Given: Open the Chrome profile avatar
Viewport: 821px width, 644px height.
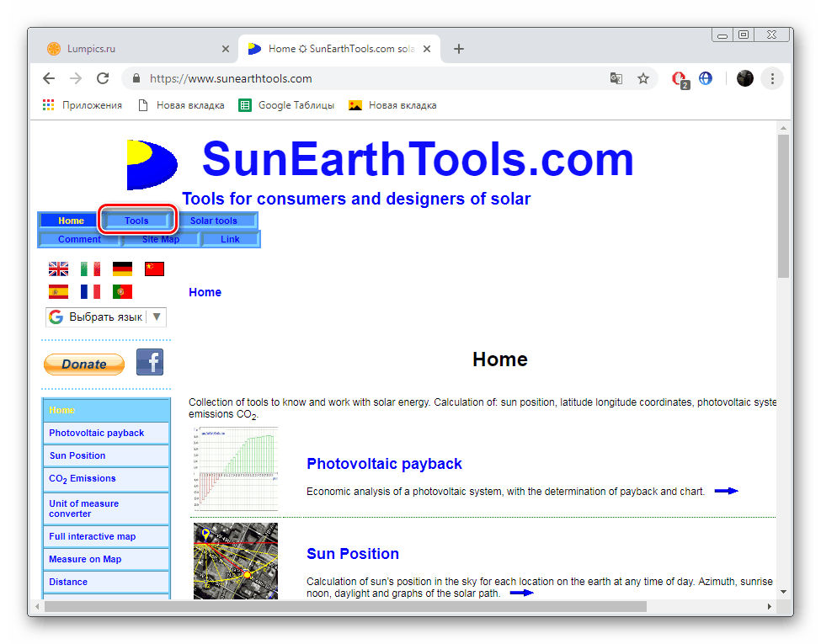Looking at the screenshot, I should point(744,78).
